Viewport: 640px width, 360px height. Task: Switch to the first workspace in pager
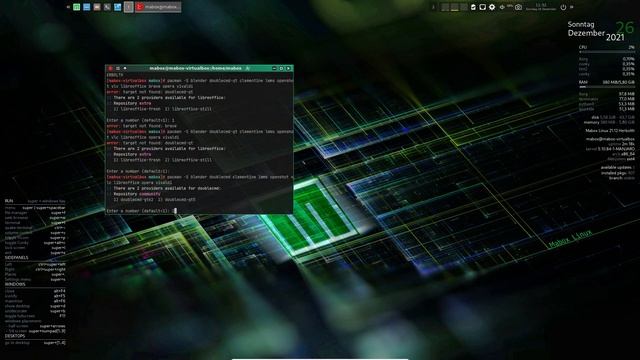445,7
